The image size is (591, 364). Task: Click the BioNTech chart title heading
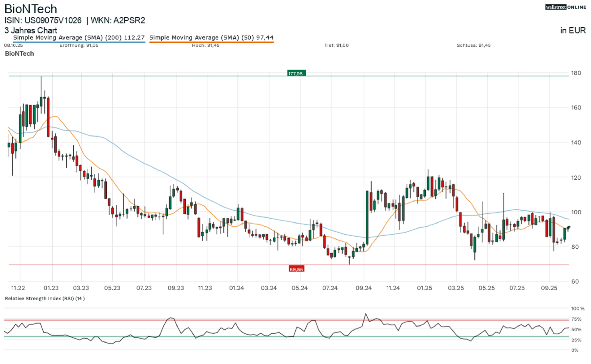click(31, 9)
